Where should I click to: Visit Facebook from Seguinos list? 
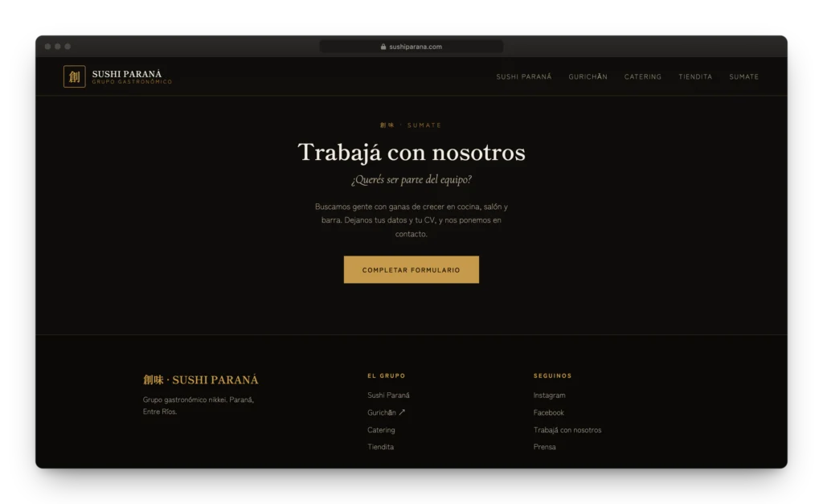point(548,412)
